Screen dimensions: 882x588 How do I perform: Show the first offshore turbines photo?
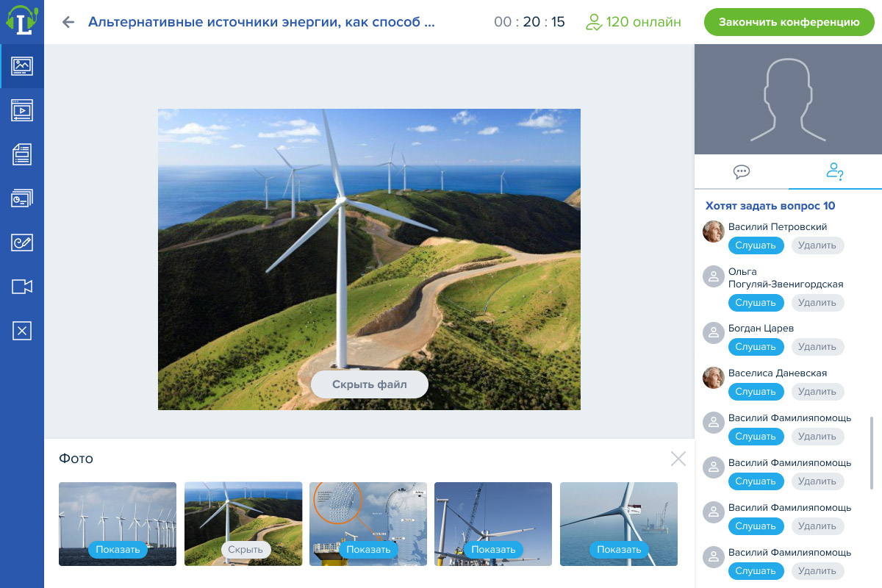[x=118, y=549]
